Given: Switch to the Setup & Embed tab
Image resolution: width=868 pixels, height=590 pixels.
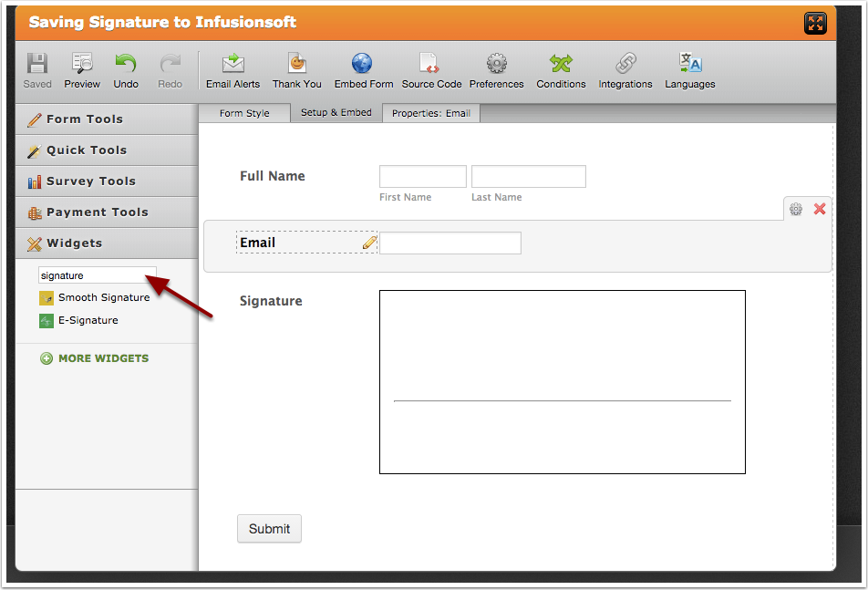Looking at the screenshot, I should (x=336, y=112).
